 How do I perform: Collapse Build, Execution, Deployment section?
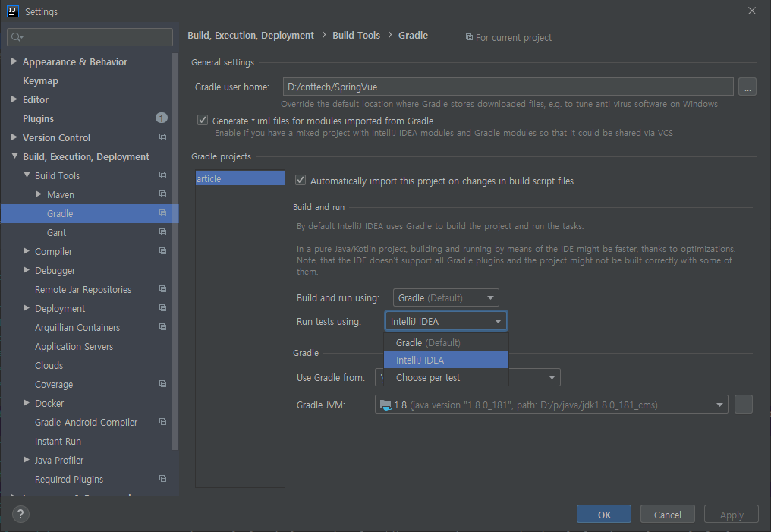coord(14,156)
